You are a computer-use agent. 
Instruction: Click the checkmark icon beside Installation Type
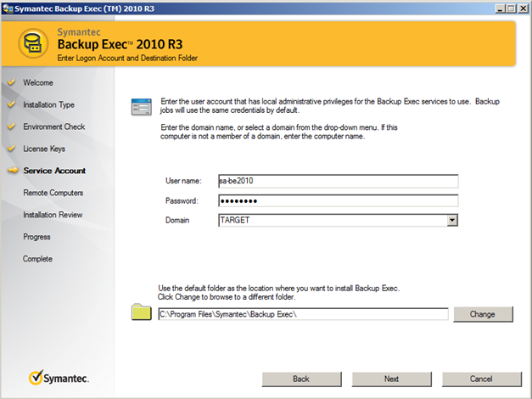[12, 104]
